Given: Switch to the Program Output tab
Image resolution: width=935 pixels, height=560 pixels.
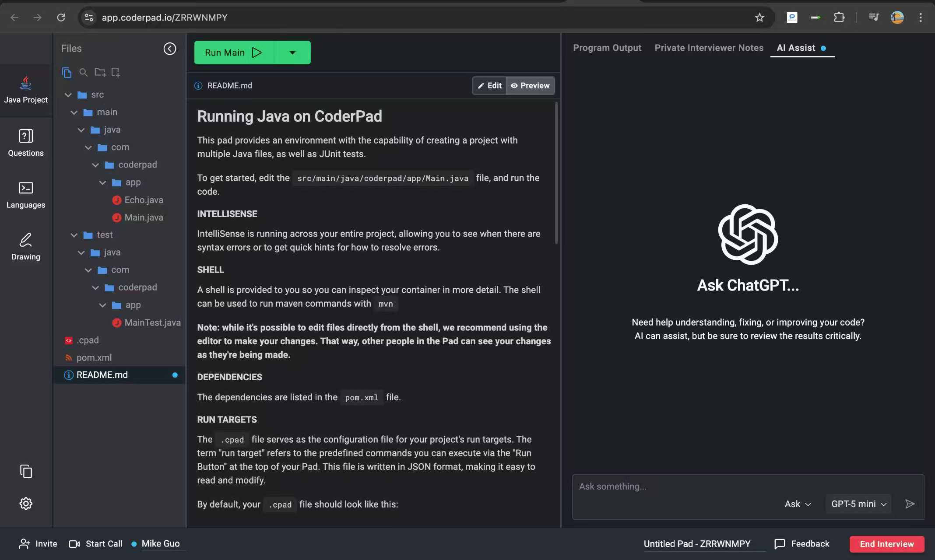Looking at the screenshot, I should (x=607, y=48).
